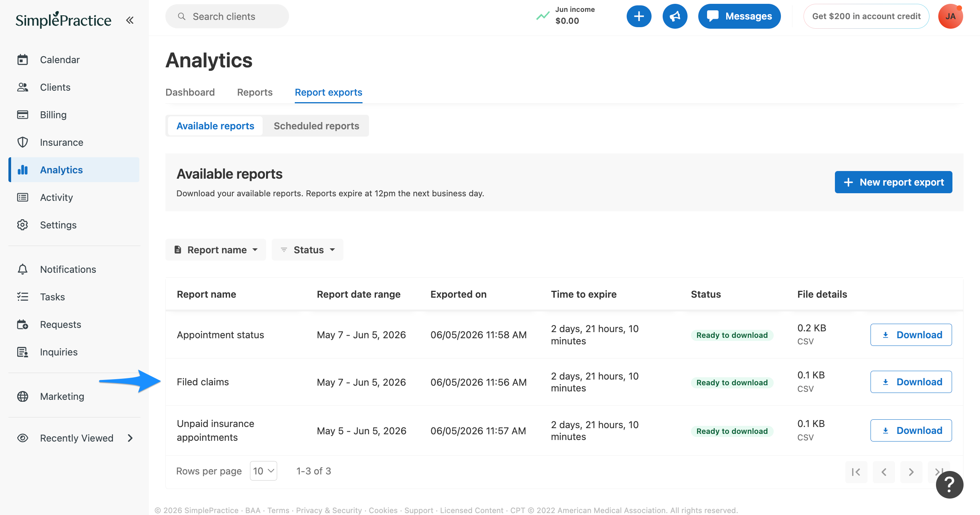The height and width of the screenshot is (515, 980).
Task: Click Get $200 in account credit
Action: [x=866, y=16]
